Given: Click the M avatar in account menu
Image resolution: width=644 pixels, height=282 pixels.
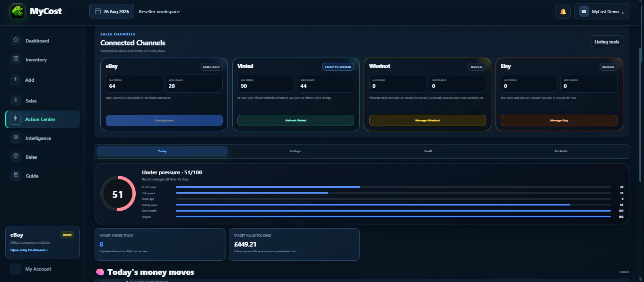Looking at the screenshot, I should click(583, 11).
